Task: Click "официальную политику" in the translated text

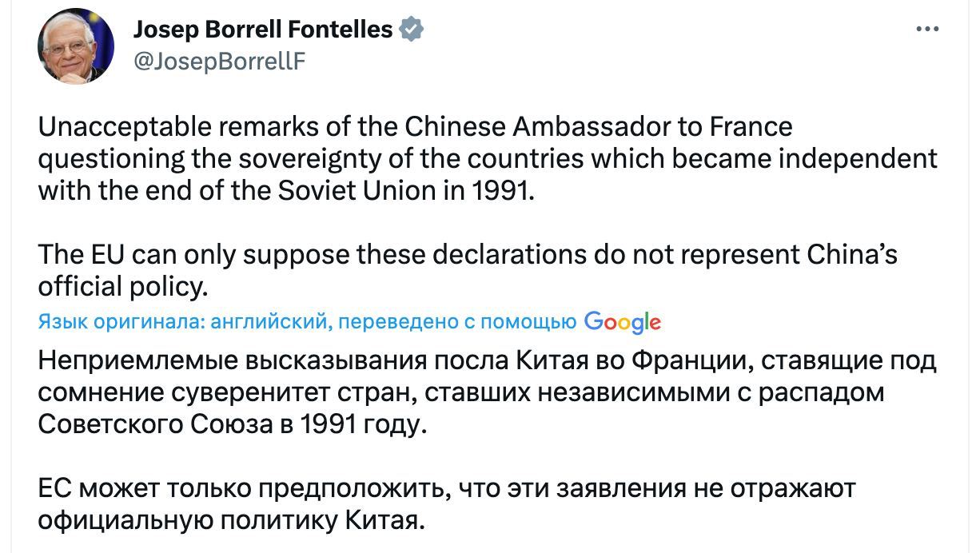Action: point(187,520)
